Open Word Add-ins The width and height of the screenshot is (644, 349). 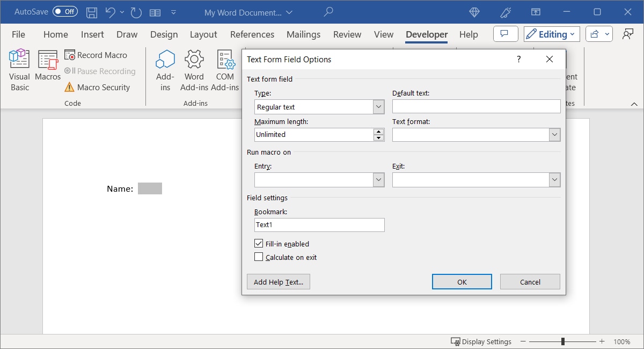click(194, 70)
